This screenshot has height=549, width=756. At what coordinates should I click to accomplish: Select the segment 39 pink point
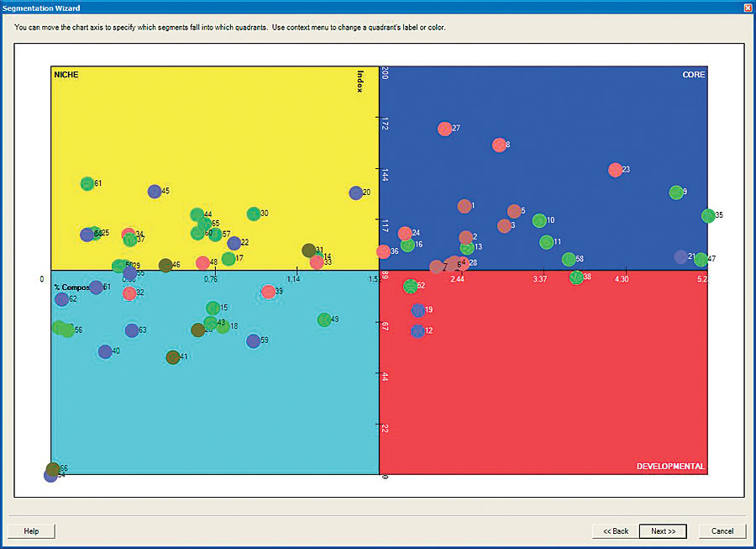tap(268, 292)
